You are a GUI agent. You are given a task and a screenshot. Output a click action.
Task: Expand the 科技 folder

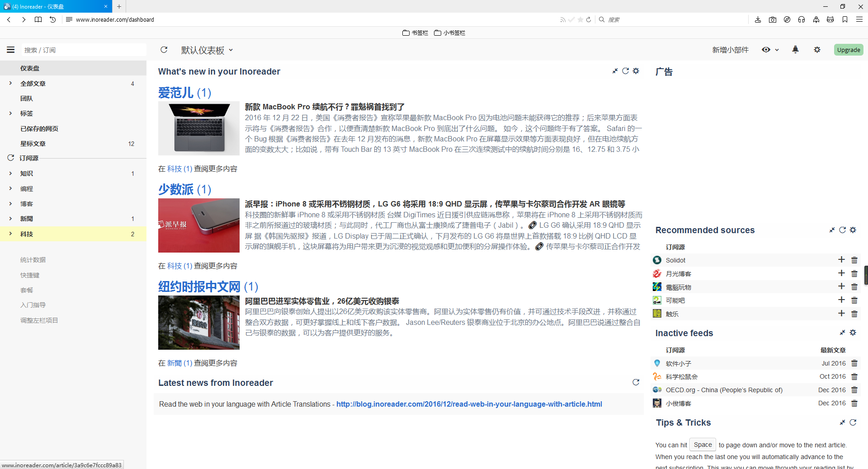(10, 234)
